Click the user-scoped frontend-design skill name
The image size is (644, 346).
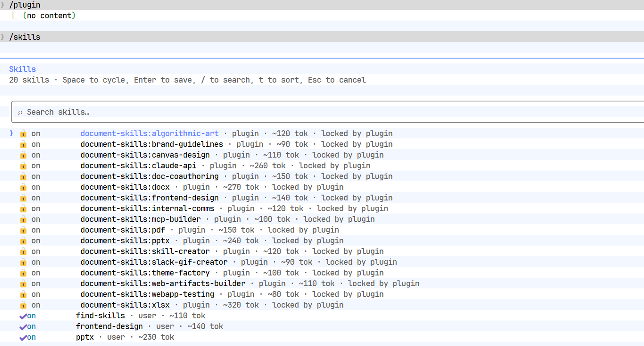coord(109,326)
